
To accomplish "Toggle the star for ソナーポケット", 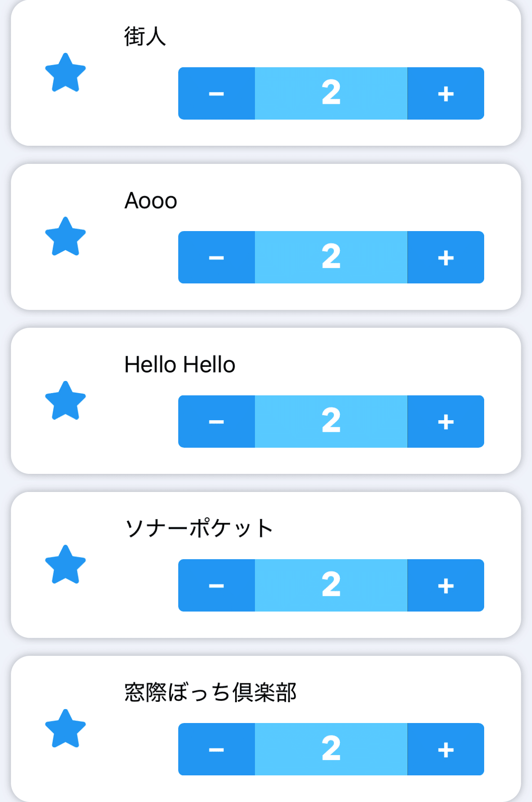I will (x=65, y=565).
